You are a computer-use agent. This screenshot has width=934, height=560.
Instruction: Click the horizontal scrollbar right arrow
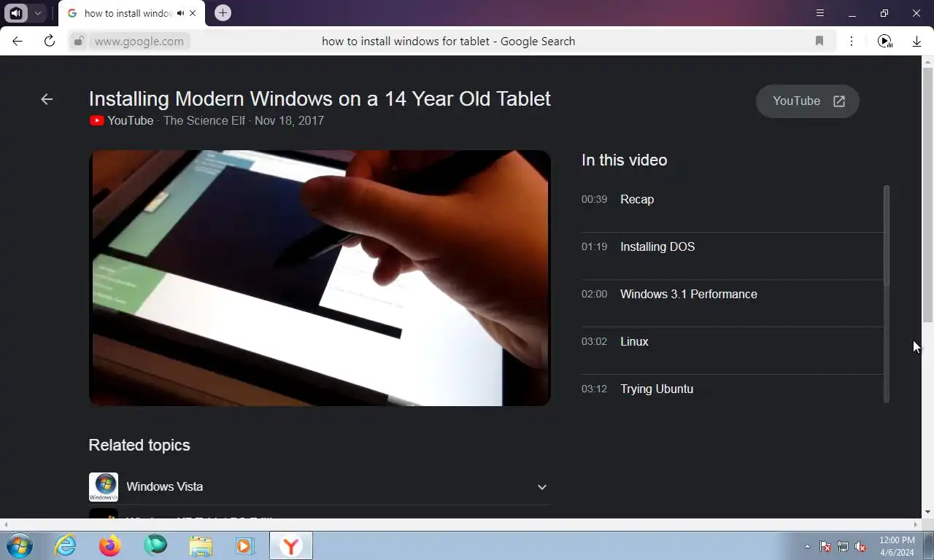[916, 524]
